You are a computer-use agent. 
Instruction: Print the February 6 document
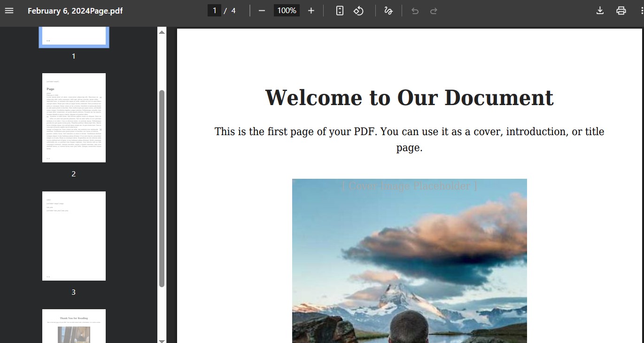pyautogui.click(x=621, y=10)
